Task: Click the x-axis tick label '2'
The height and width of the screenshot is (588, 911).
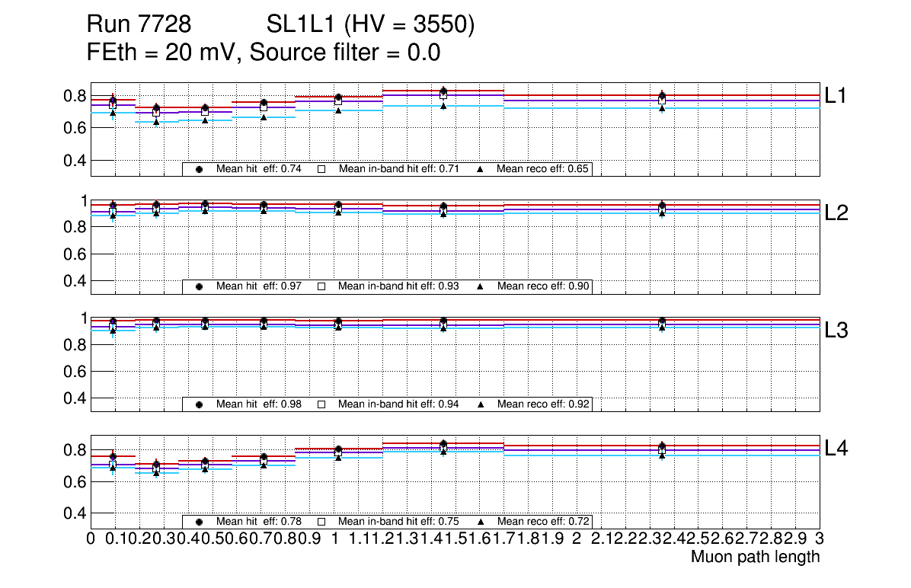Action: click(577, 539)
